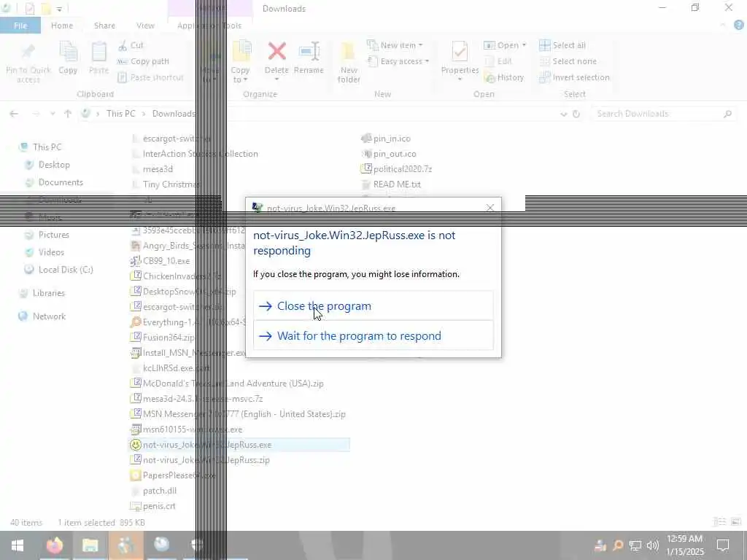747x560 pixels.
Task: Click Copy path in the ribbon
Action: (x=144, y=61)
